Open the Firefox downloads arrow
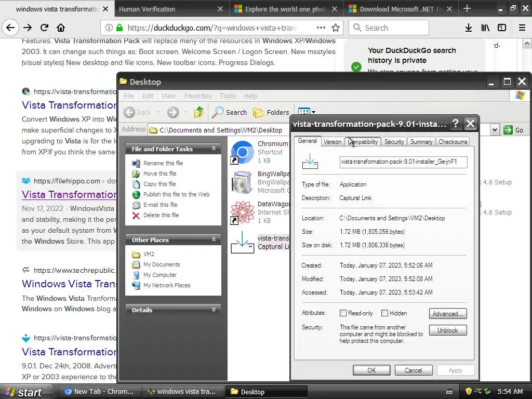 (469, 28)
